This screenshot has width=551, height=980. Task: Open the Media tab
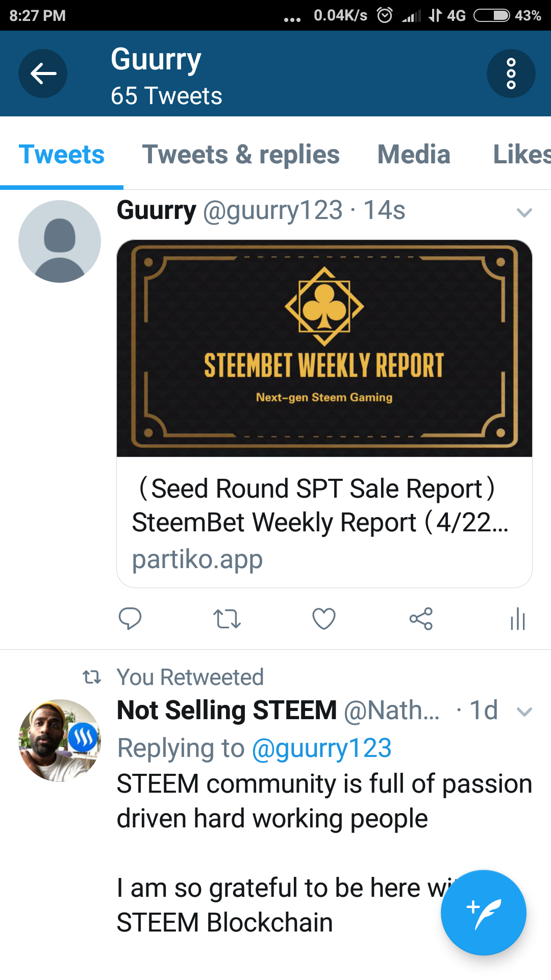pyautogui.click(x=414, y=155)
